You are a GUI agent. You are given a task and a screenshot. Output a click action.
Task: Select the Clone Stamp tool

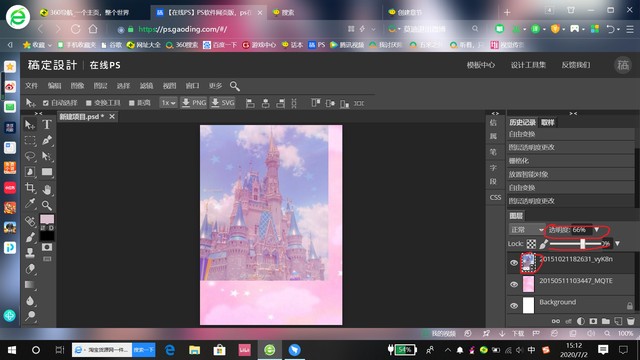click(x=30, y=253)
